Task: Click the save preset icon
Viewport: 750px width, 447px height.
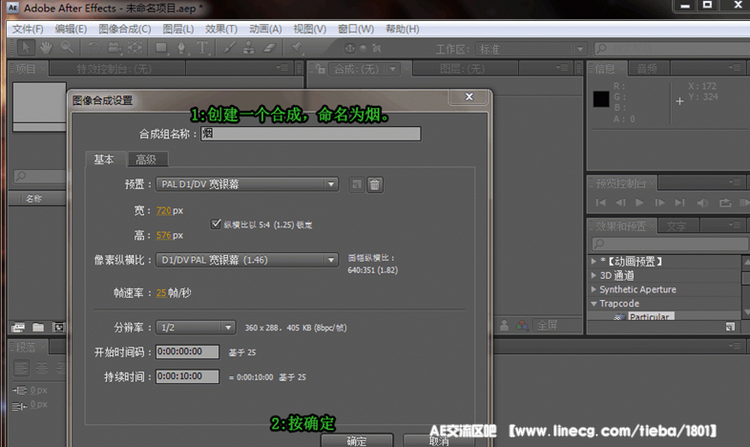Action: [x=356, y=185]
